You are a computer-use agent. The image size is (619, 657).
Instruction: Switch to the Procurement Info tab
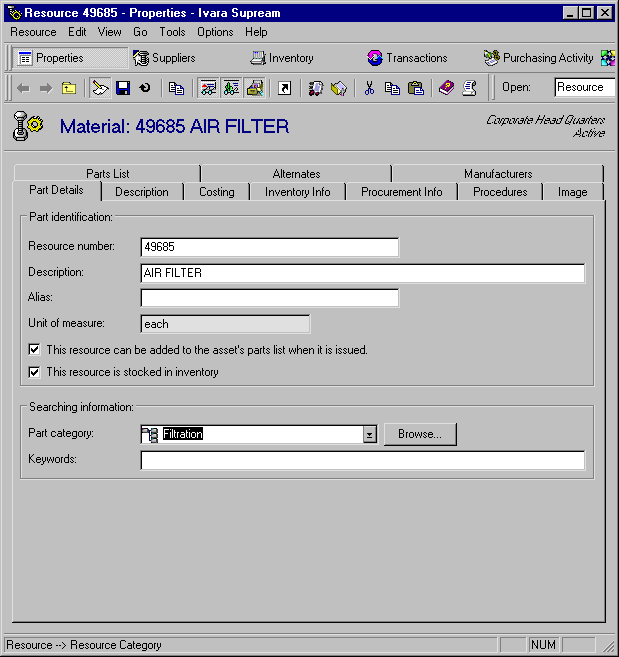coord(401,192)
